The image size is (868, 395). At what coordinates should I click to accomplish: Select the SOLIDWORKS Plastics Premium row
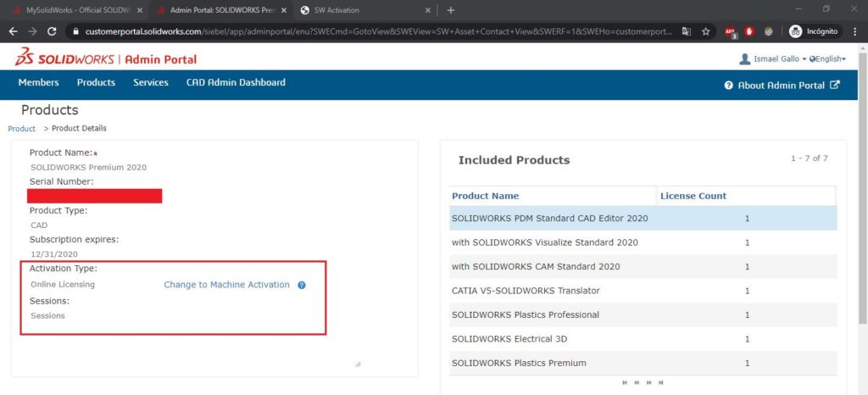point(643,363)
